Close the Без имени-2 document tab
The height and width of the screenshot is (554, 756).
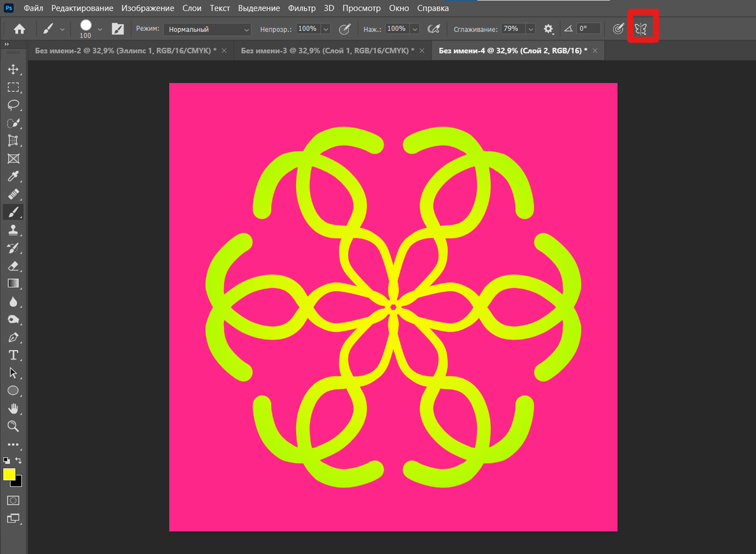tap(225, 50)
